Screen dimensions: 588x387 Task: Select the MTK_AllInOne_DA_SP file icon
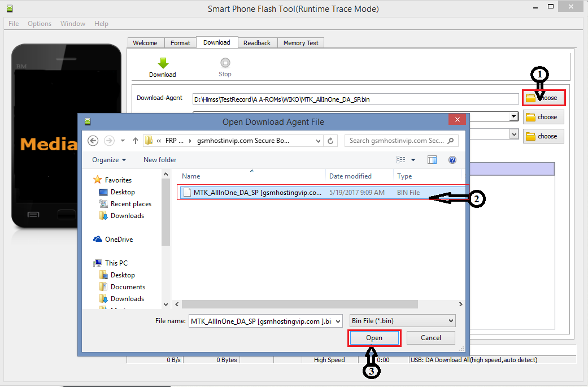pos(186,193)
